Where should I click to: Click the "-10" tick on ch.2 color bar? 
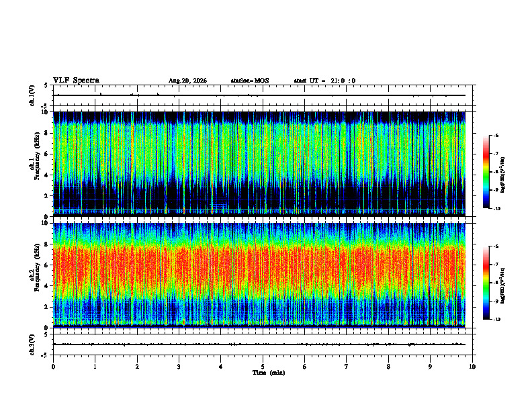[496, 320]
